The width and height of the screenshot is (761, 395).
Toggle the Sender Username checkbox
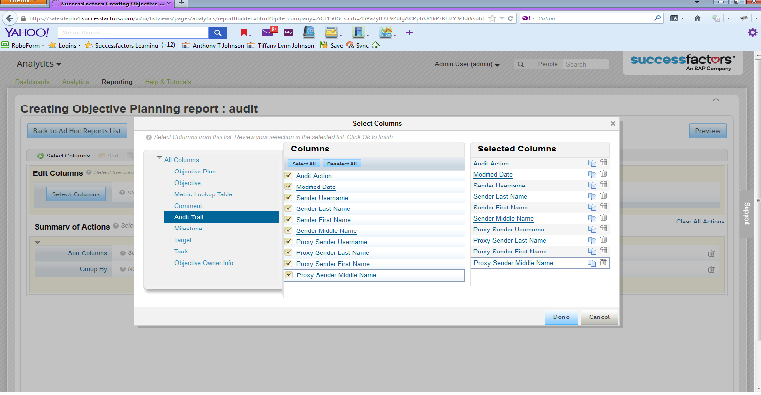click(x=288, y=198)
